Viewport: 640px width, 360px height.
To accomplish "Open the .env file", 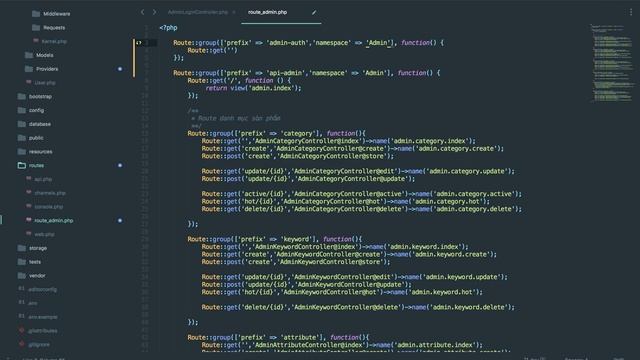I will 33,303.
